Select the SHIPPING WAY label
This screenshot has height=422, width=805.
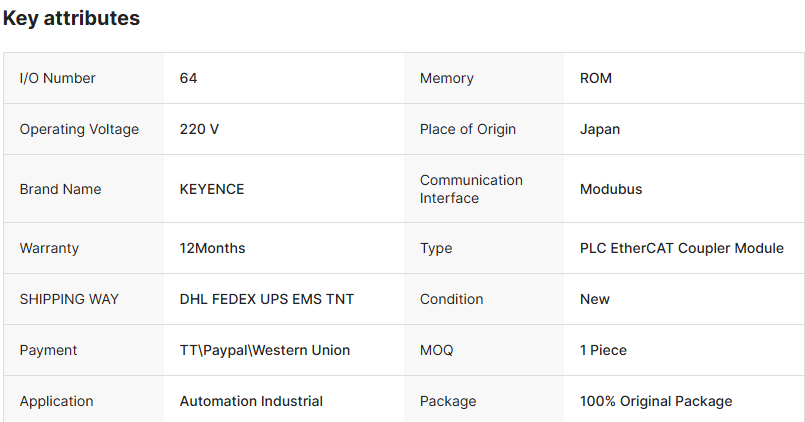coord(67,299)
